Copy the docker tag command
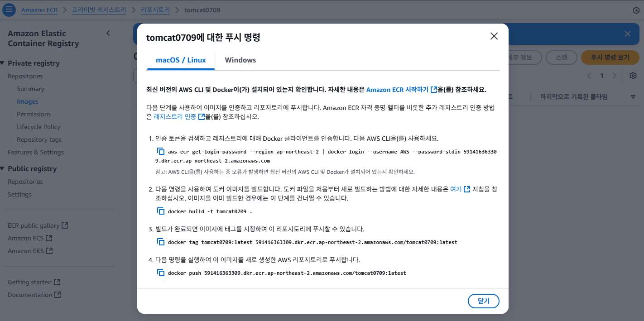Viewport: 644px width, 321px height. 161,242
